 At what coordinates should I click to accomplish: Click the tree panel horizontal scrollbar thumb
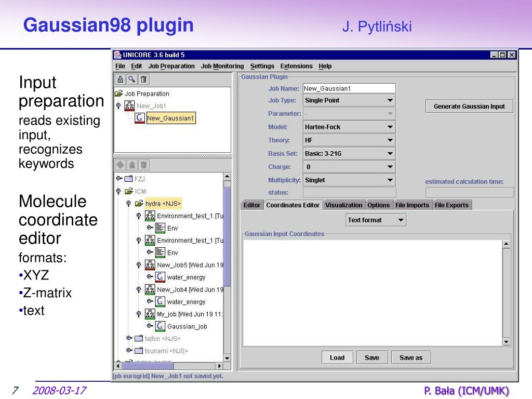148,366
